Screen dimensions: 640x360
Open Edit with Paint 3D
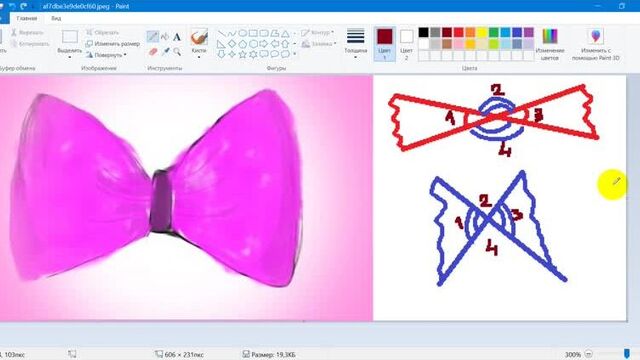[596, 44]
